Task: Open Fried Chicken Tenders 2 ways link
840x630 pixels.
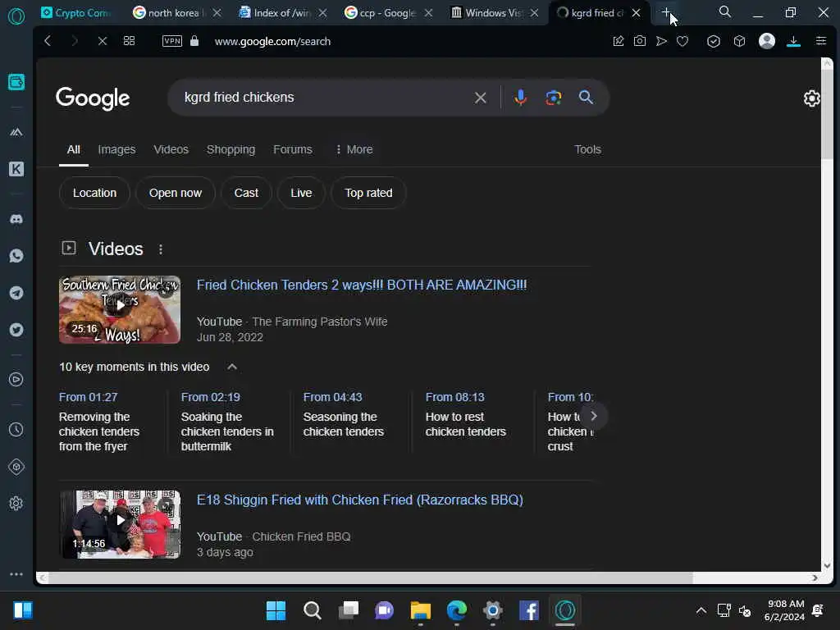Action: (362, 285)
